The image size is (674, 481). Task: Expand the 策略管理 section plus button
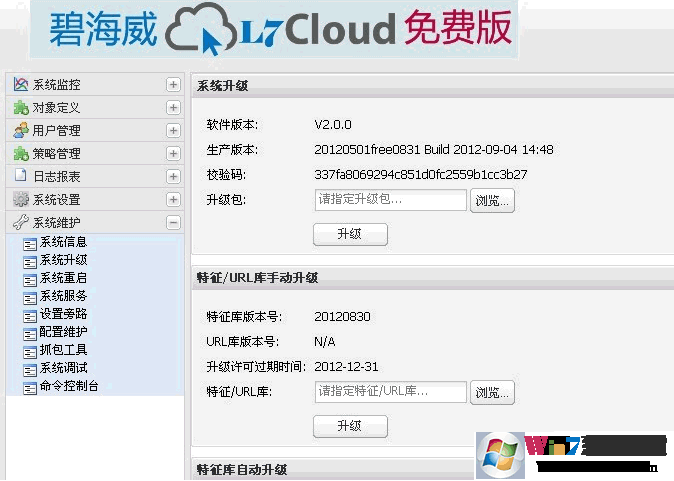click(x=173, y=153)
